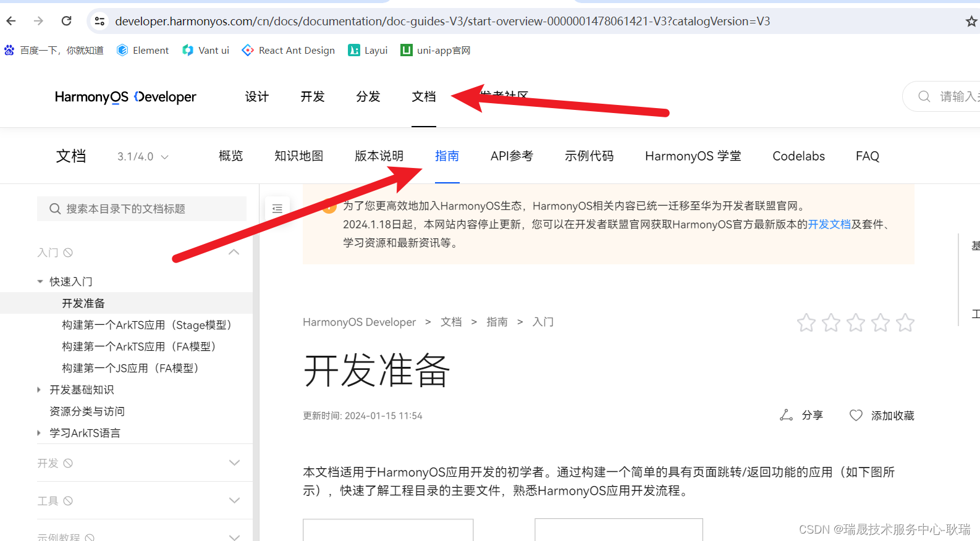This screenshot has width=980, height=541.
Task: Bookmark this page with the star icon
Action: click(x=971, y=22)
